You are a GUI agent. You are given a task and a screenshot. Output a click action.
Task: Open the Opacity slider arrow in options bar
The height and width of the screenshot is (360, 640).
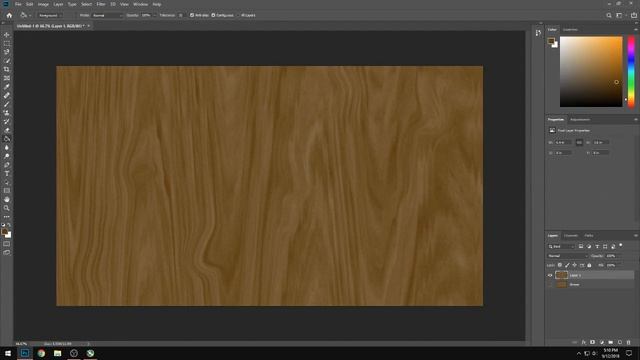click(155, 15)
